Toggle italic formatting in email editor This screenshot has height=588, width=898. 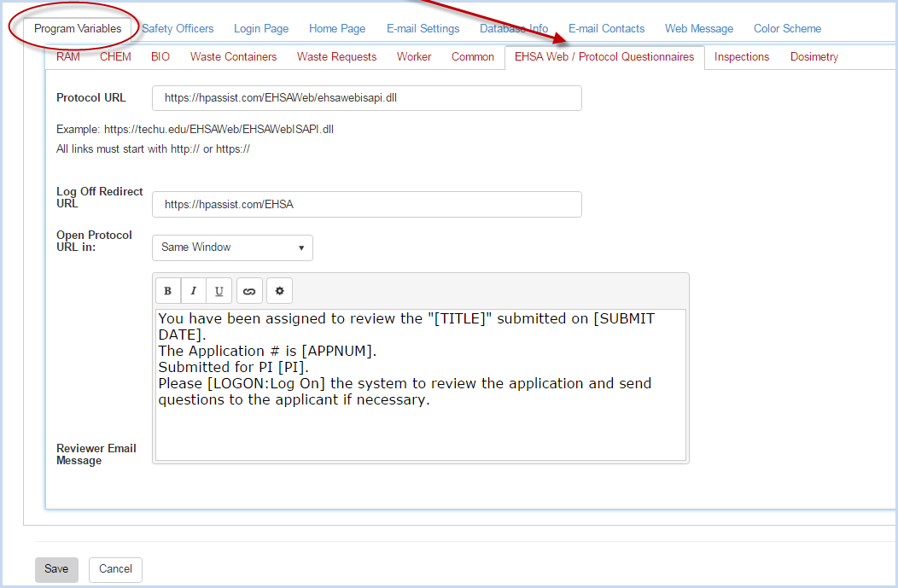click(x=194, y=291)
